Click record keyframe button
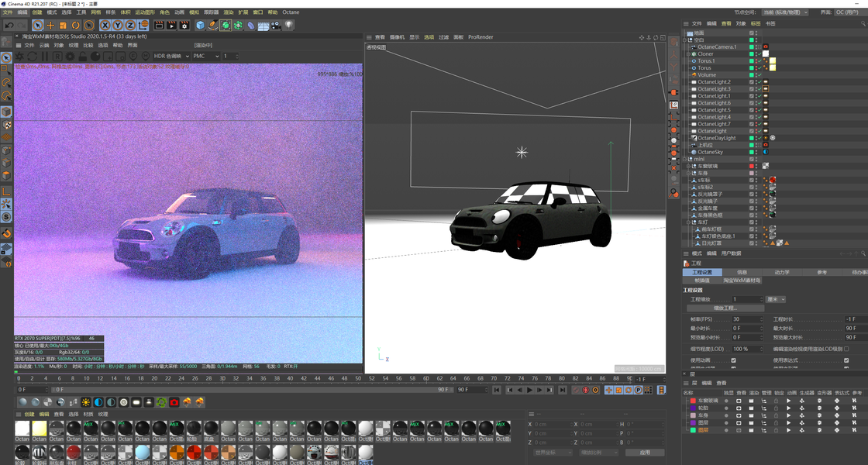 coord(576,390)
